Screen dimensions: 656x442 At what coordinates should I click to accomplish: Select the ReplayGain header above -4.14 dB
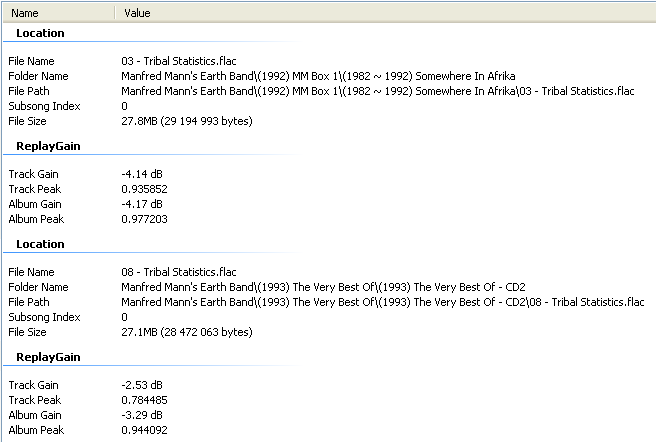pyautogui.click(x=48, y=146)
